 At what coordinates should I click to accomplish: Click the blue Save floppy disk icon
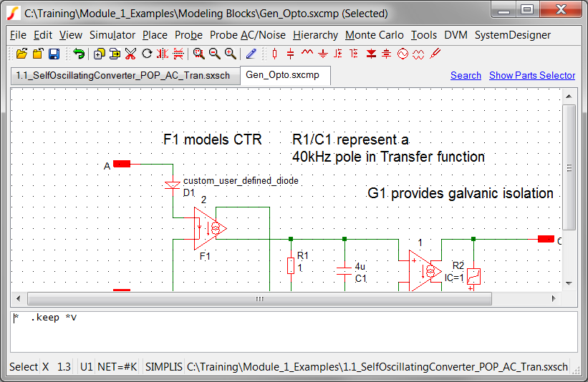54,54
